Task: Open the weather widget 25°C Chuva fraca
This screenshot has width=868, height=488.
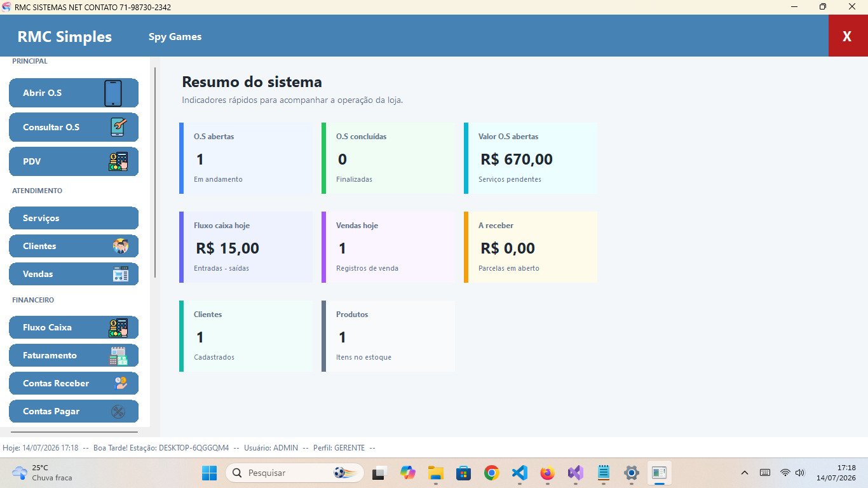Action: point(42,473)
